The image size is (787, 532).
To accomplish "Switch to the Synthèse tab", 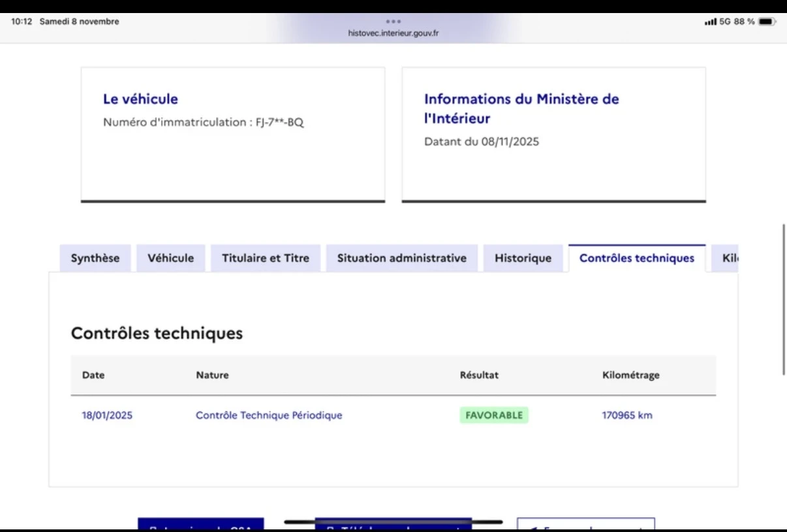I will 95,258.
